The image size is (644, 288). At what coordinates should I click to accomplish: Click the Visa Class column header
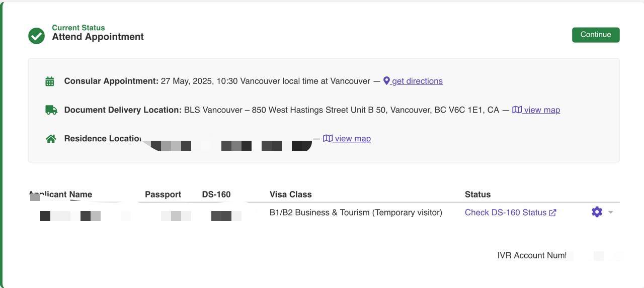291,195
